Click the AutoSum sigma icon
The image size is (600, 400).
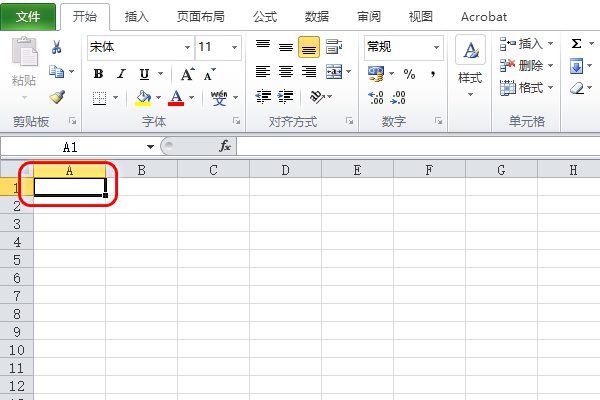click(577, 44)
